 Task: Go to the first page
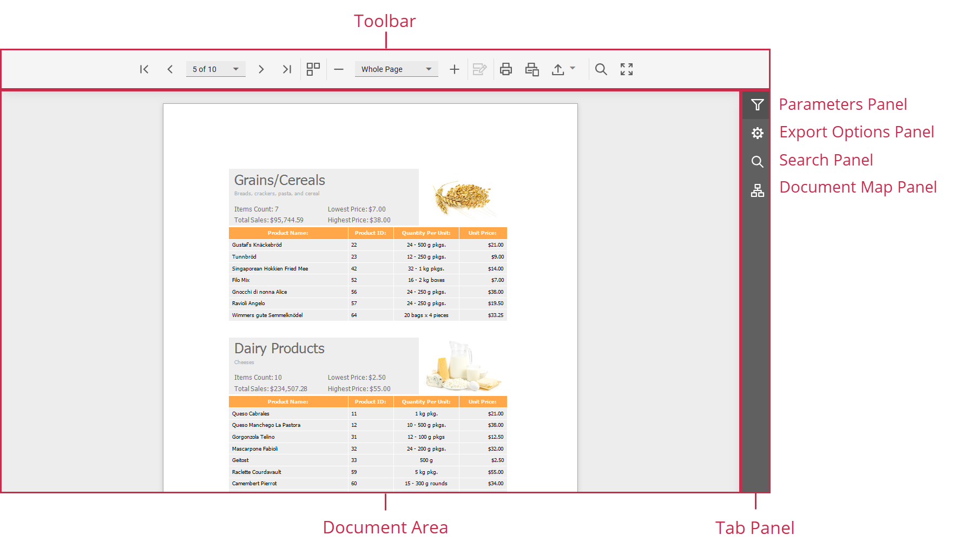(x=144, y=69)
